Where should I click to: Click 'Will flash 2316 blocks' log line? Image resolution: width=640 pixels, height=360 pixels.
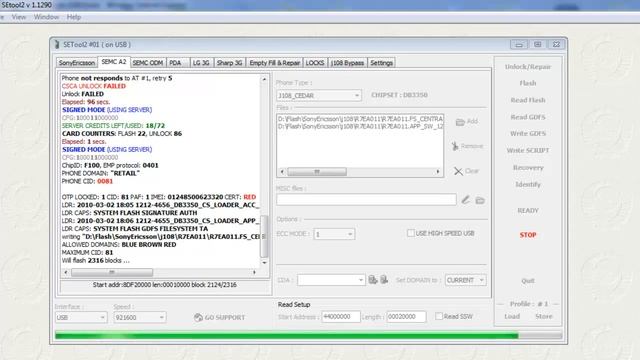[96, 260]
